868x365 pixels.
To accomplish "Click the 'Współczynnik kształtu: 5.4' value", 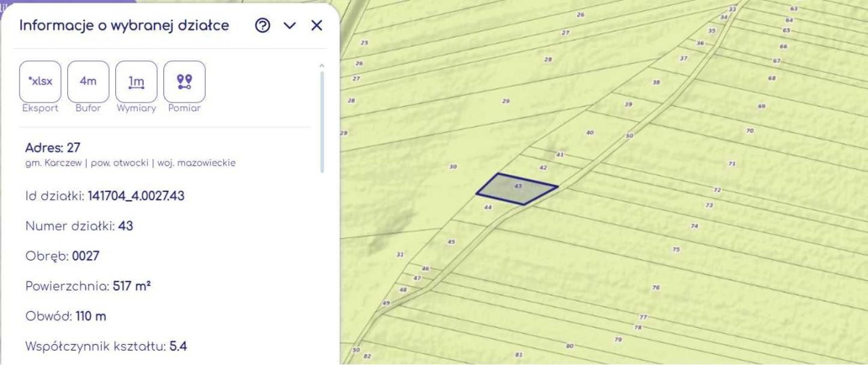I will click(178, 347).
